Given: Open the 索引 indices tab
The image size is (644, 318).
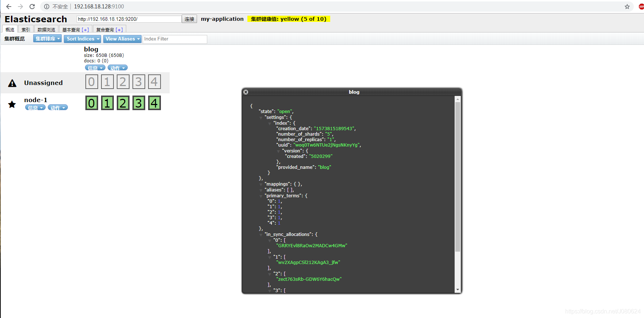Looking at the screenshot, I should click(26, 30).
